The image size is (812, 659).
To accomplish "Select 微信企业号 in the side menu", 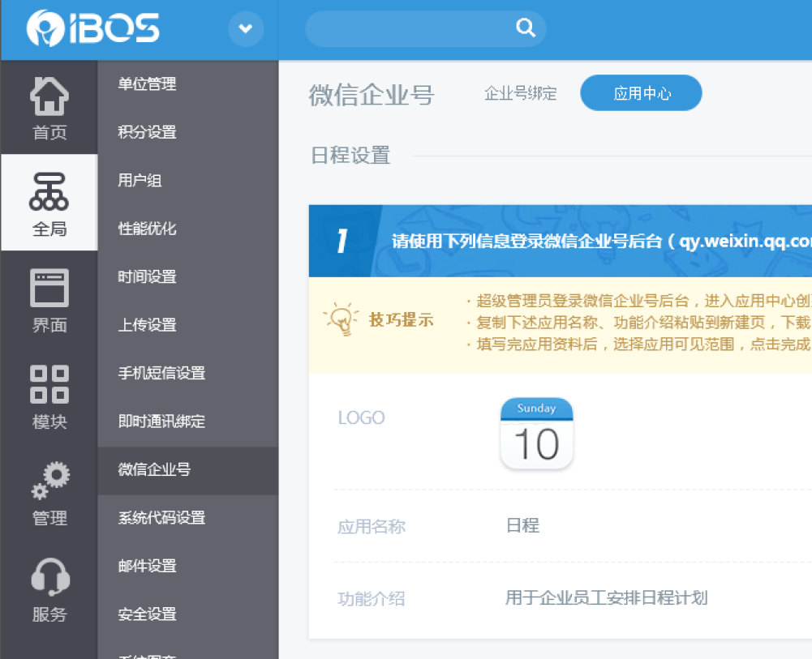I will click(x=154, y=469).
